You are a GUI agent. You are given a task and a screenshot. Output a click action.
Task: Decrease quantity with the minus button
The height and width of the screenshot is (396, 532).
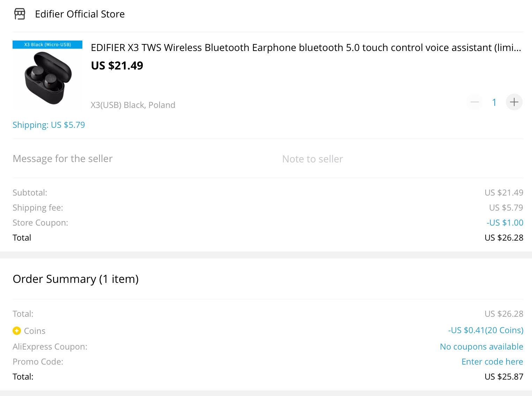(474, 102)
